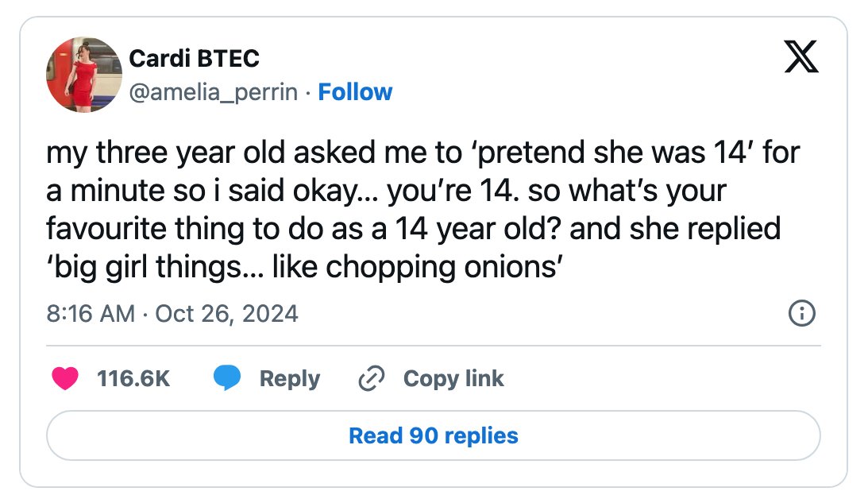
Task: Click the blue reply speech bubble icon
Action: tap(227, 377)
